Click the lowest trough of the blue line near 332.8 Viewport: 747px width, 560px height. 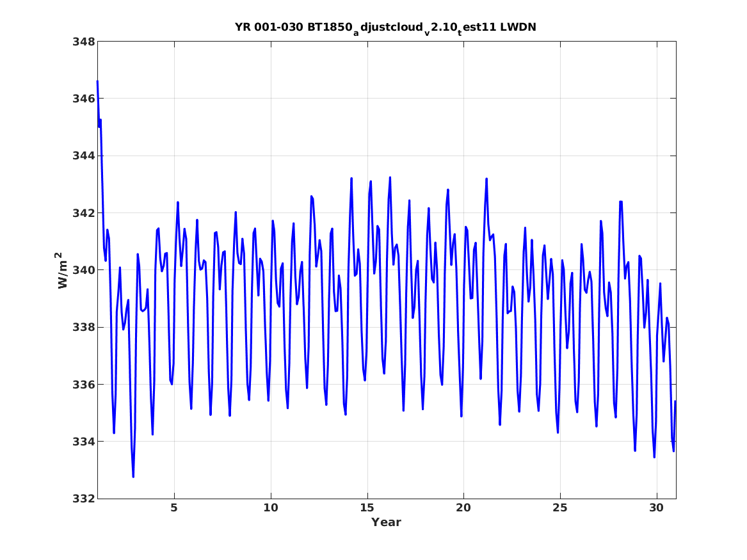click(133, 477)
